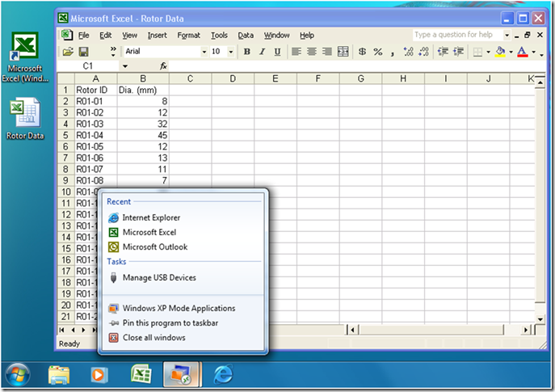Click Increase Indent icon

(x=458, y=52)
